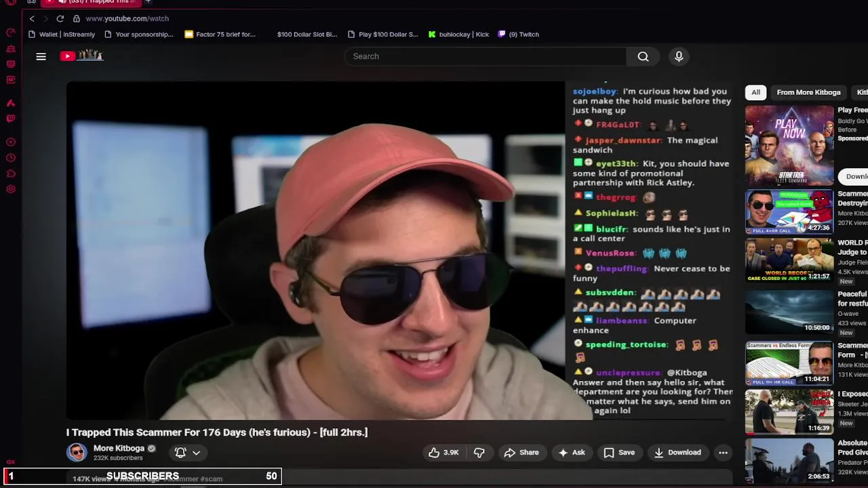
Task: Open History clock icon in sidebar
Action: (11, 158)
